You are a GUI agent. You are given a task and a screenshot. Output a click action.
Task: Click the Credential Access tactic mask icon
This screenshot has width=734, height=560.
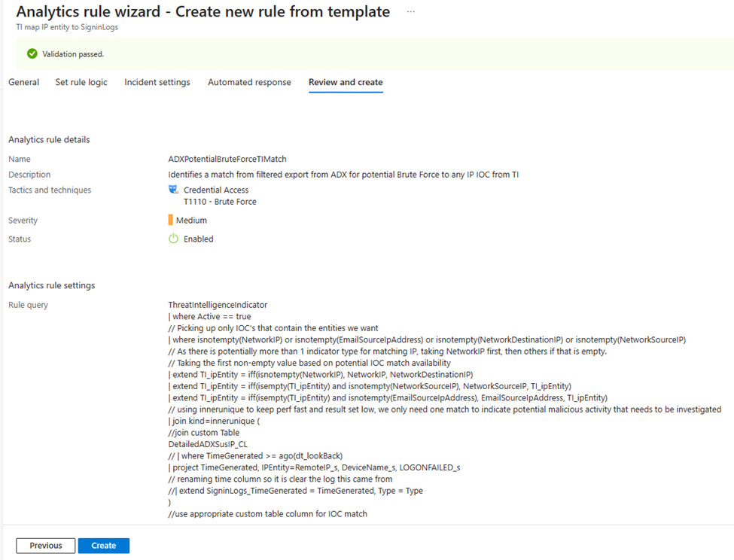click(x=173, y=190)
